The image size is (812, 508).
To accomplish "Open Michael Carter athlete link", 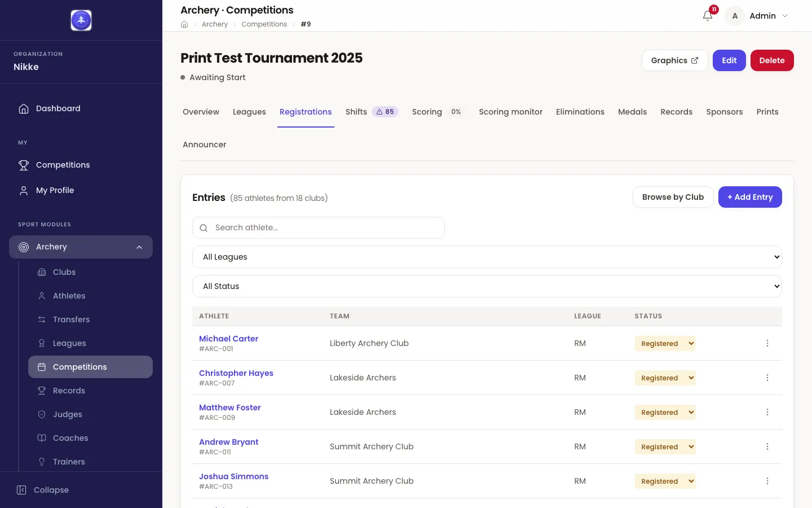I will [x=228, y=339].
